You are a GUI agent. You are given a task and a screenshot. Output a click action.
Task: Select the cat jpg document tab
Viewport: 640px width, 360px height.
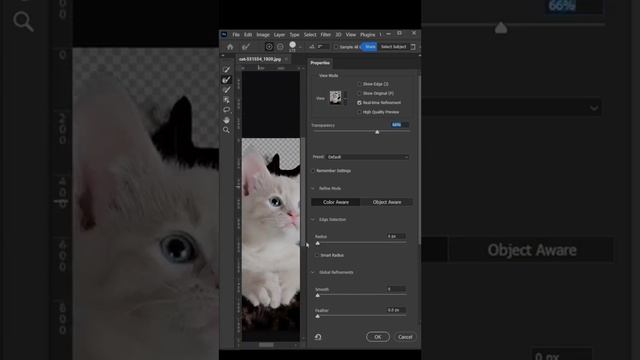click(260, 59)
